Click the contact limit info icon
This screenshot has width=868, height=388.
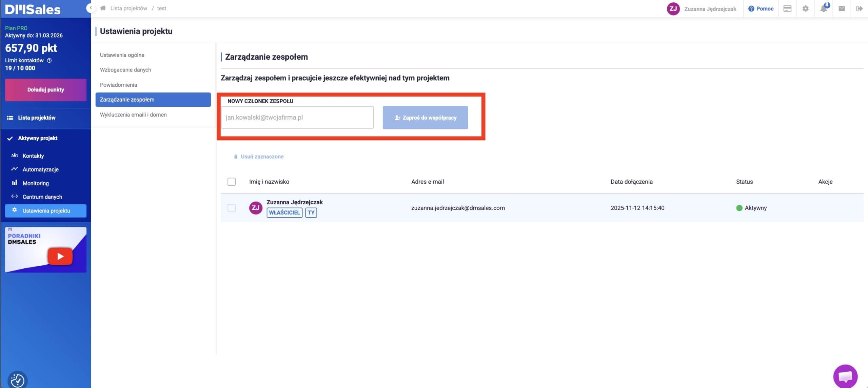(x=49, y=61)
